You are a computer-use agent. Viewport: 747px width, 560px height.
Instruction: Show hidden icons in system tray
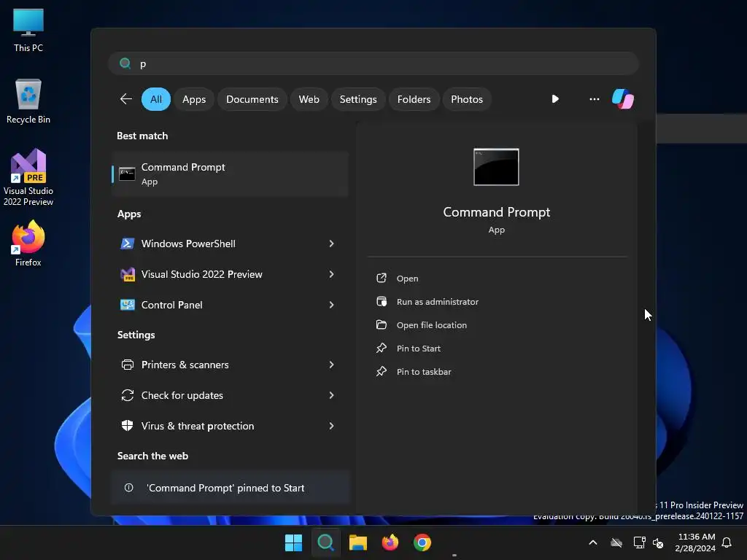593,542
